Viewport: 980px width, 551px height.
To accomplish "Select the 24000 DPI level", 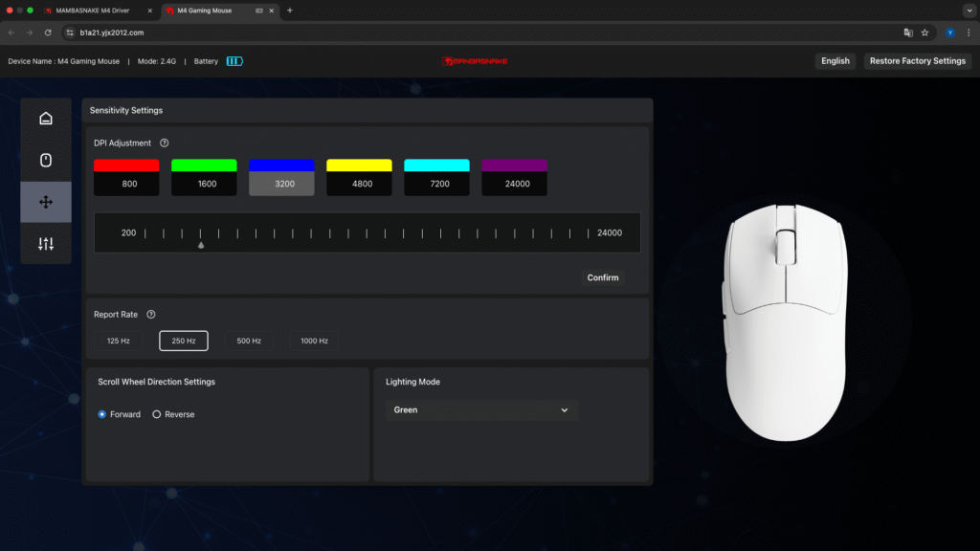I will (x=514, y=184).
